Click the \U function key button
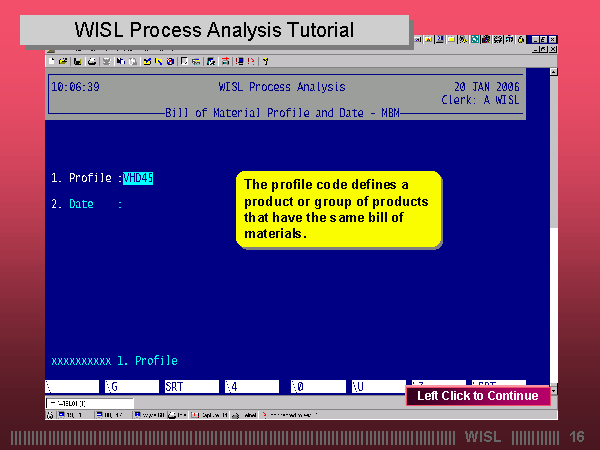Screen dimensions: 600x450 (x=378, y=386)
